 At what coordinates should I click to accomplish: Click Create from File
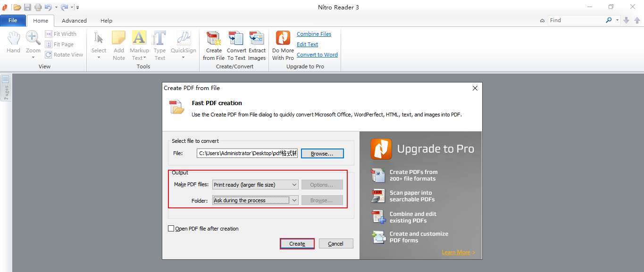[x=214, y=46]
